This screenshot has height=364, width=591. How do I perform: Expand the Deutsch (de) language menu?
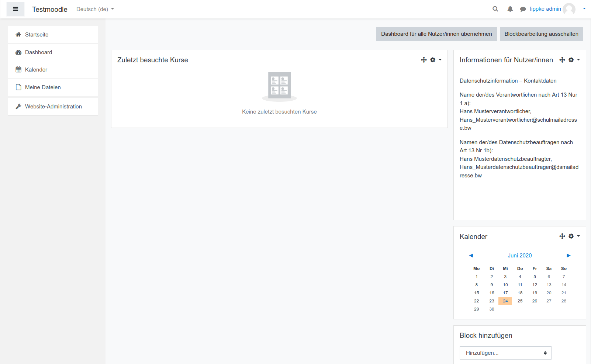tap(95, 9)
